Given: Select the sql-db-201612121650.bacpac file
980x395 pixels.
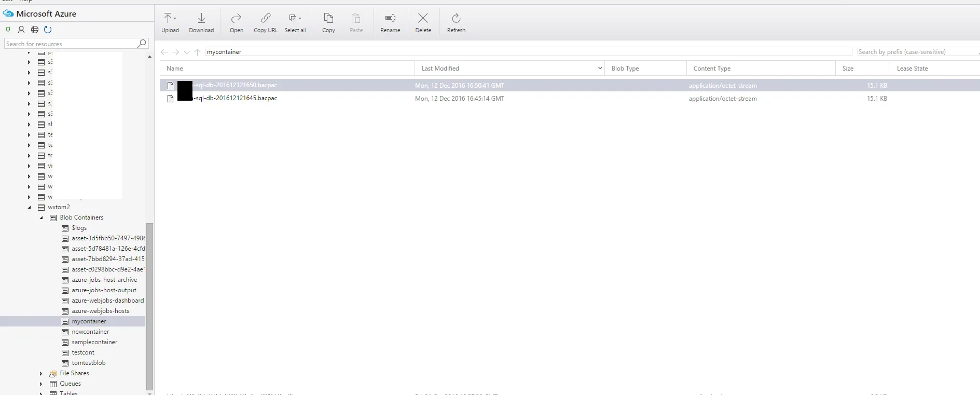Looking at the screenshot, I should click(235, 85).
